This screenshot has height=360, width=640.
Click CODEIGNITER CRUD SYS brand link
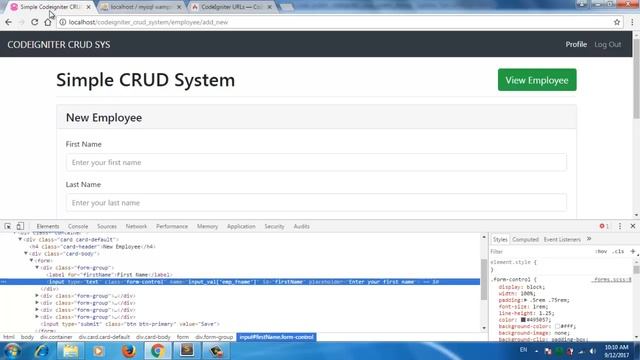(x=59, y=44)
